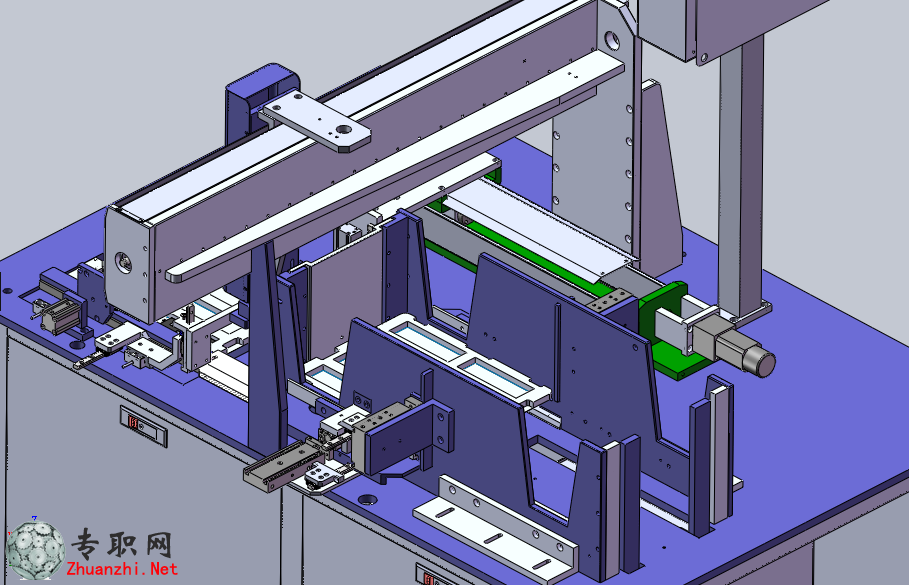The width and height of the screenshot is (909, 585).
Task: Select the white slotted angle bracket
Action: pos(496,529)
